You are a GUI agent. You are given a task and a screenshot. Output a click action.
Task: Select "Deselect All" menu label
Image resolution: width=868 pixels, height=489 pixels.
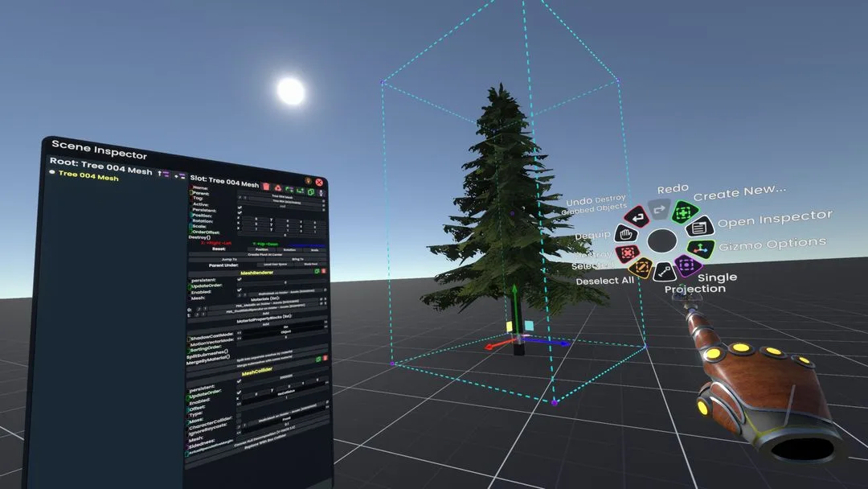click(x=604, y=281)
